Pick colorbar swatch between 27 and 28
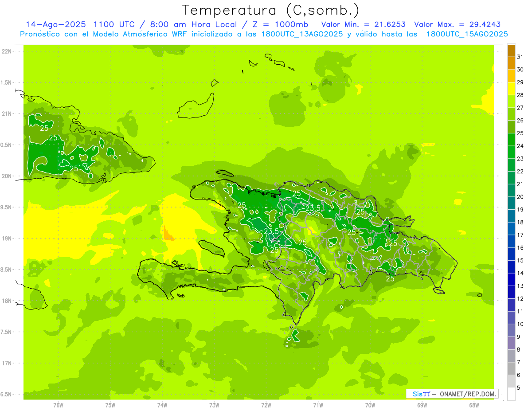532x411 pixels. click(511, 102)
